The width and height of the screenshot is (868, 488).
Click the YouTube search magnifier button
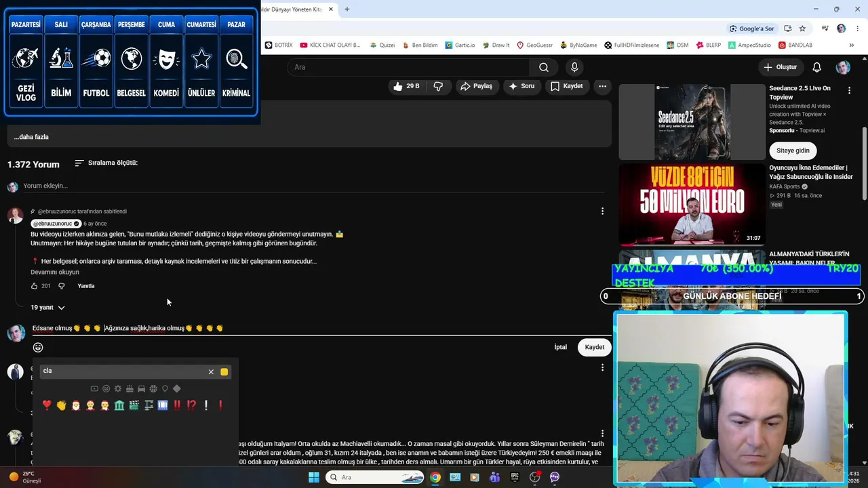(x=544, y=67)
